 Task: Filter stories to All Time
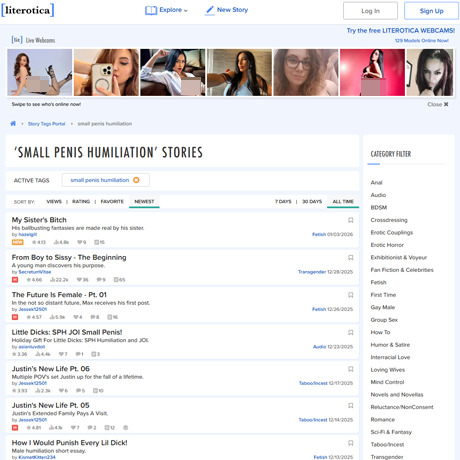click(343, 202)
